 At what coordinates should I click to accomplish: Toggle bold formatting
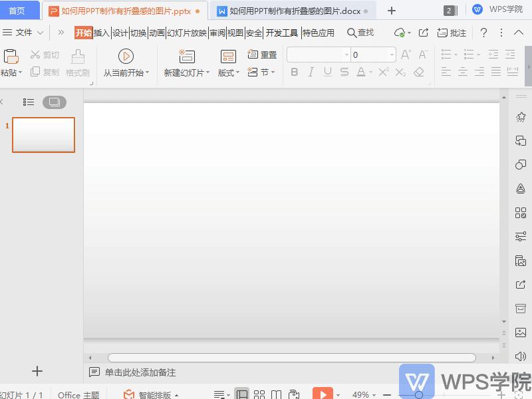(x=295, y=72)
